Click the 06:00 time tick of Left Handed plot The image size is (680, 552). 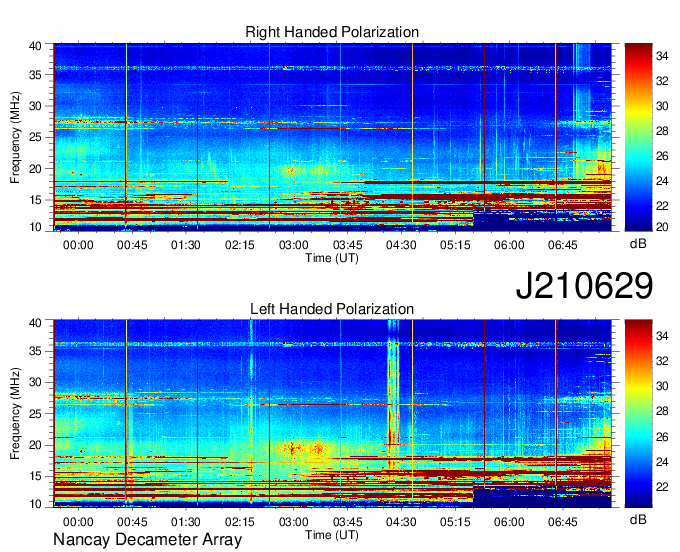(x=509, y=522)
